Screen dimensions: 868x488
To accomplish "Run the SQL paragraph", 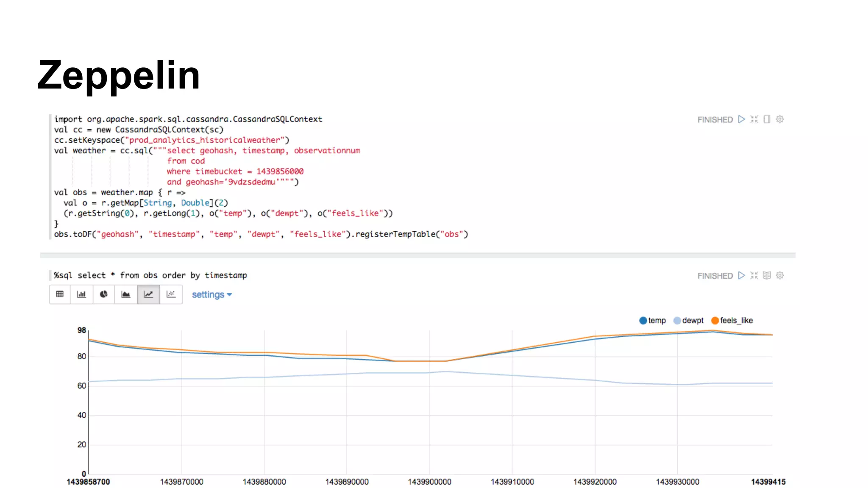I will pyautogui.click(x=741, y=276).
